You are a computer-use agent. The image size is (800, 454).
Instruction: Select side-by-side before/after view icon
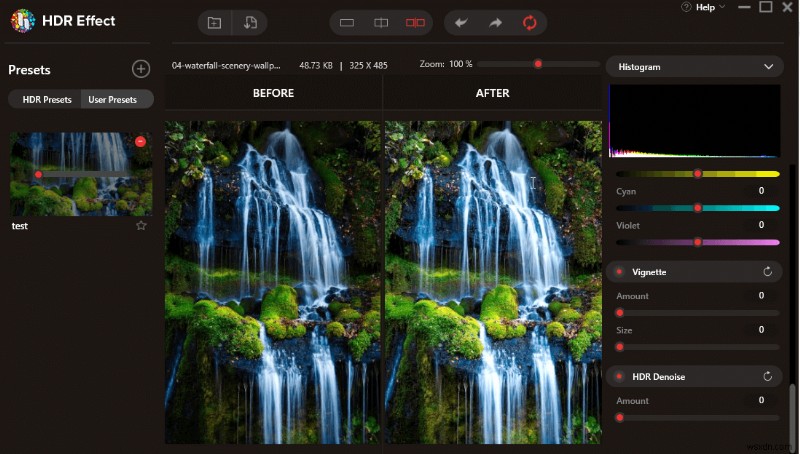(x=415, y=23)
